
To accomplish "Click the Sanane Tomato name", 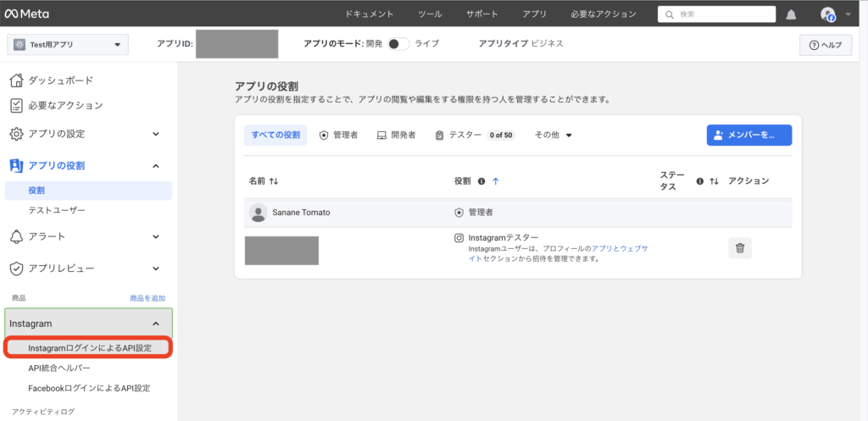I will [x=301, y=213].
